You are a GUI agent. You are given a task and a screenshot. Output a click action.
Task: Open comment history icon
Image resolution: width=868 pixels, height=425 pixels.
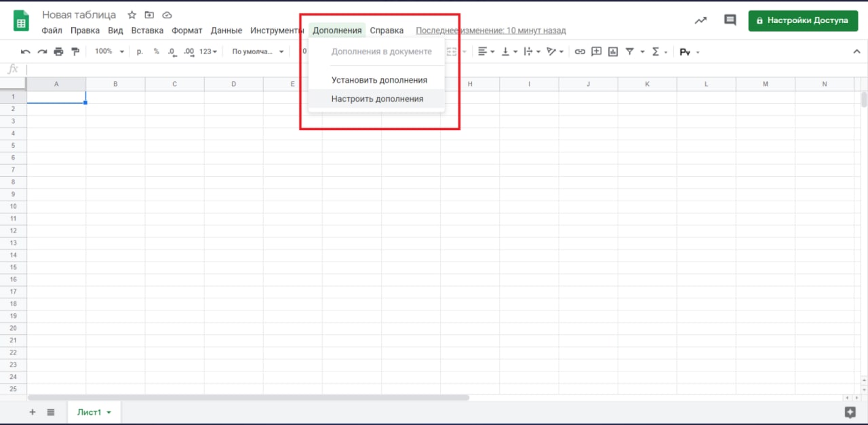tap(730, 20)
